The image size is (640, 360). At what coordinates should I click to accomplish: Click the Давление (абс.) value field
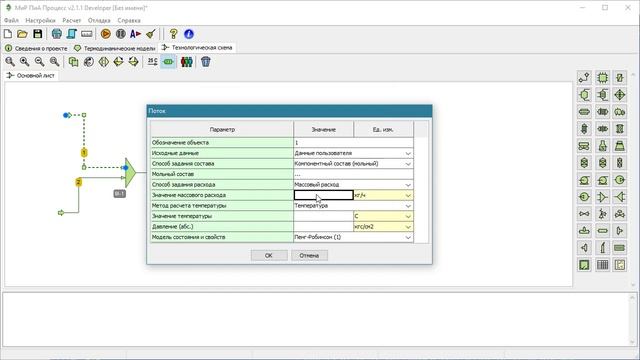point(323,227)
